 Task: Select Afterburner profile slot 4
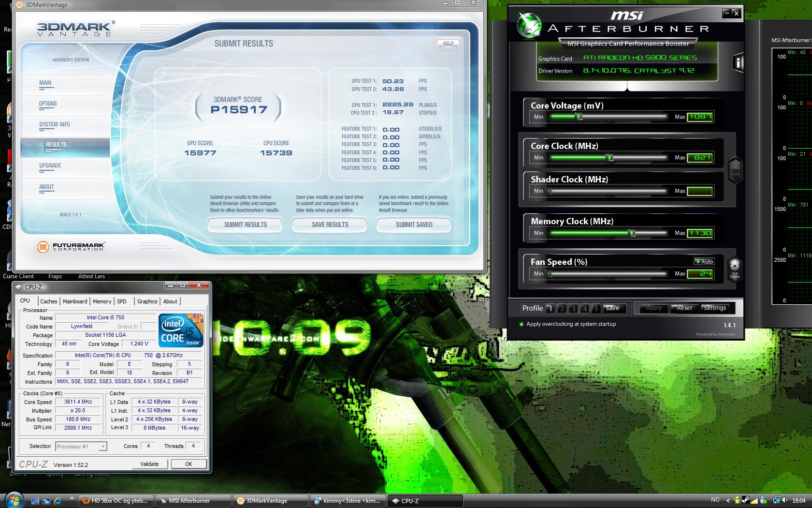[585, 308]
